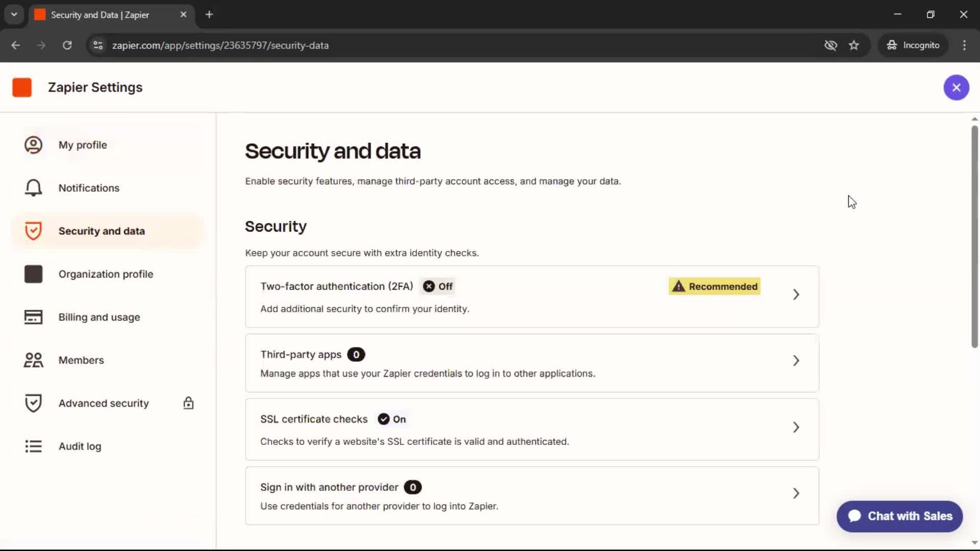
Task: Click the Audit log list icon
Action: (33, 446)
